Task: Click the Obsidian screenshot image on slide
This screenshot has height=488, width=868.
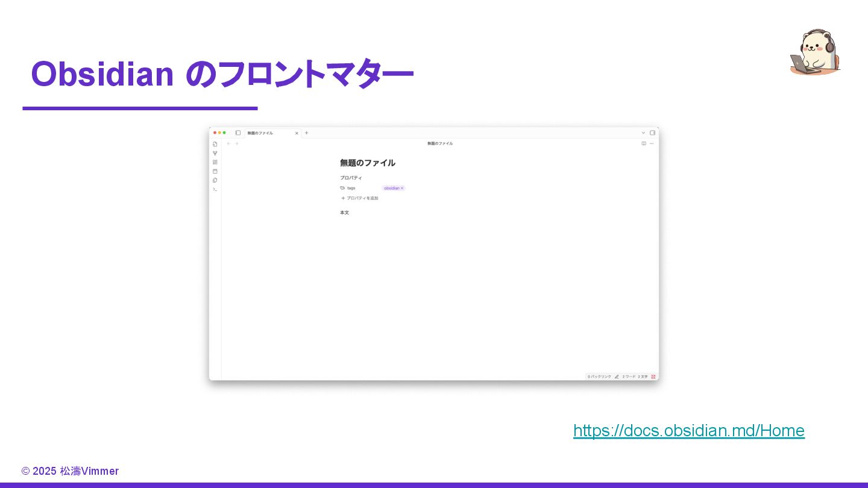Action: coord(434,254)
